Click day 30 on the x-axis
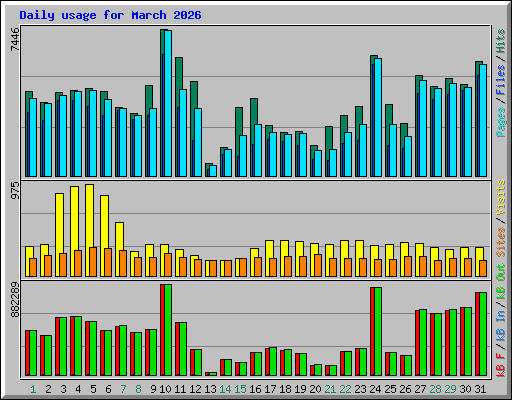Screen dimensions: 512x400 [x=465, y=389]
